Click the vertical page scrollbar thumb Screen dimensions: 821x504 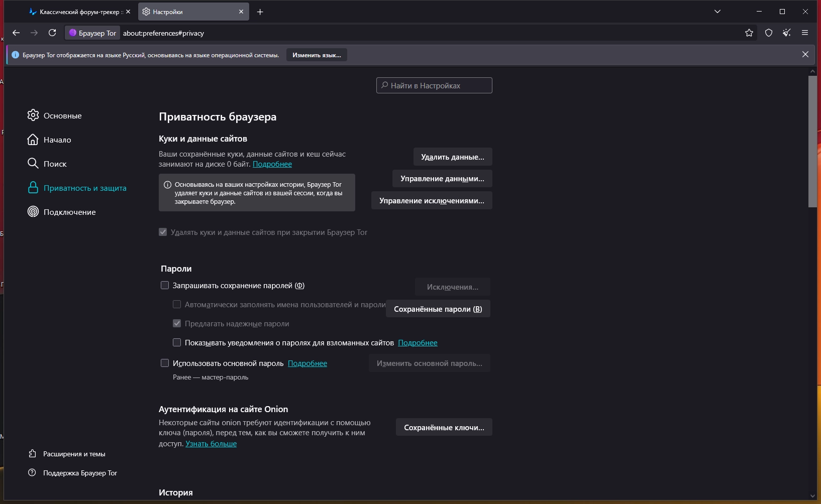[812, 142]
